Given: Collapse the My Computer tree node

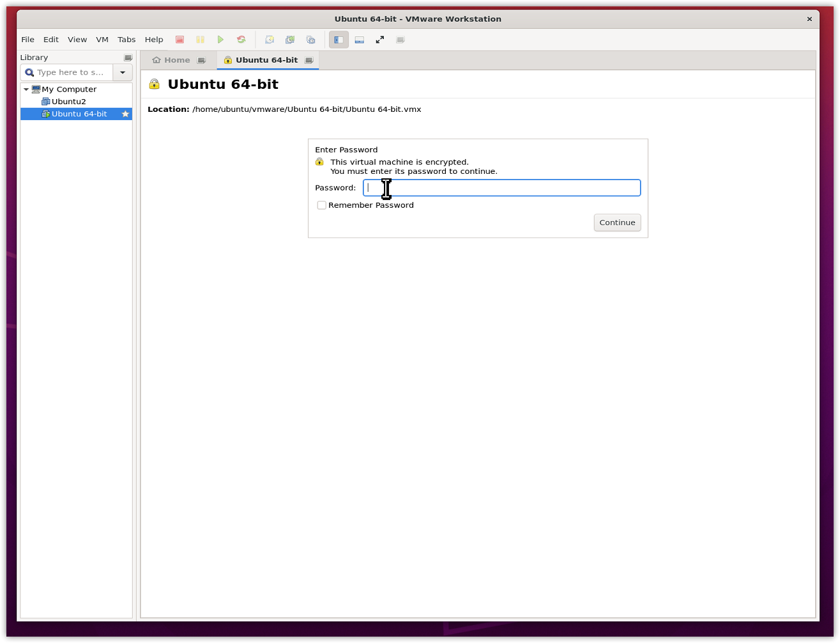Looking at the screenshot, I should pos(26,89).
